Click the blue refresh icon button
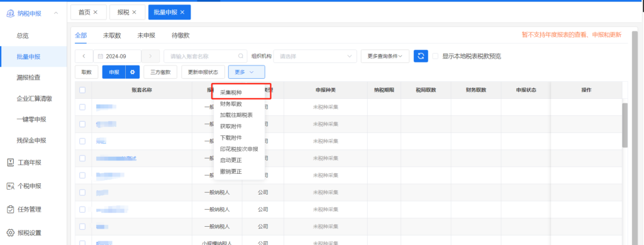 421,56
